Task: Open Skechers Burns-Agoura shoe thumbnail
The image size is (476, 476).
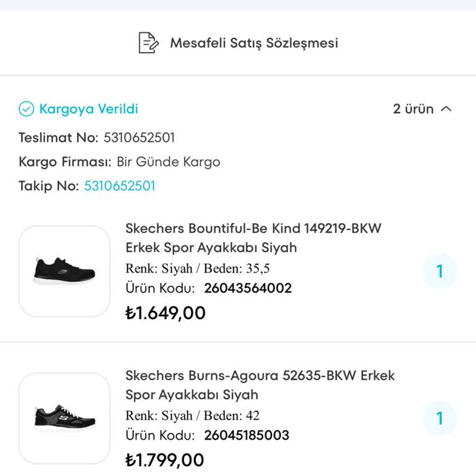Action: point(64,418)
